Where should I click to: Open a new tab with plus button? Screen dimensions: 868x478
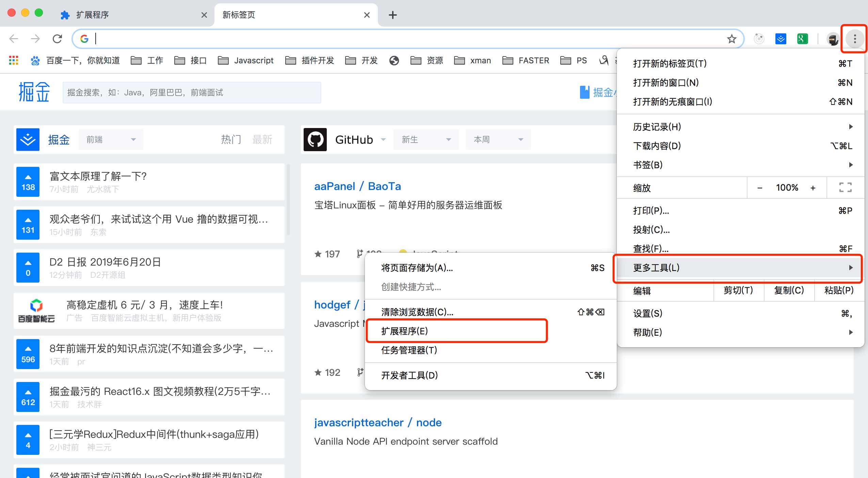click(392, 15)
